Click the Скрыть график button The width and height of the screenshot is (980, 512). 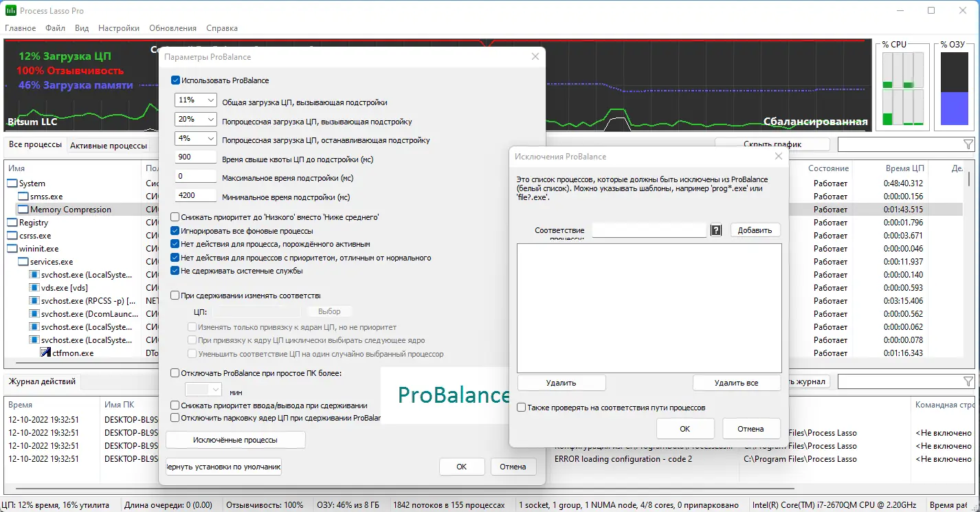(x=772, y=144)
